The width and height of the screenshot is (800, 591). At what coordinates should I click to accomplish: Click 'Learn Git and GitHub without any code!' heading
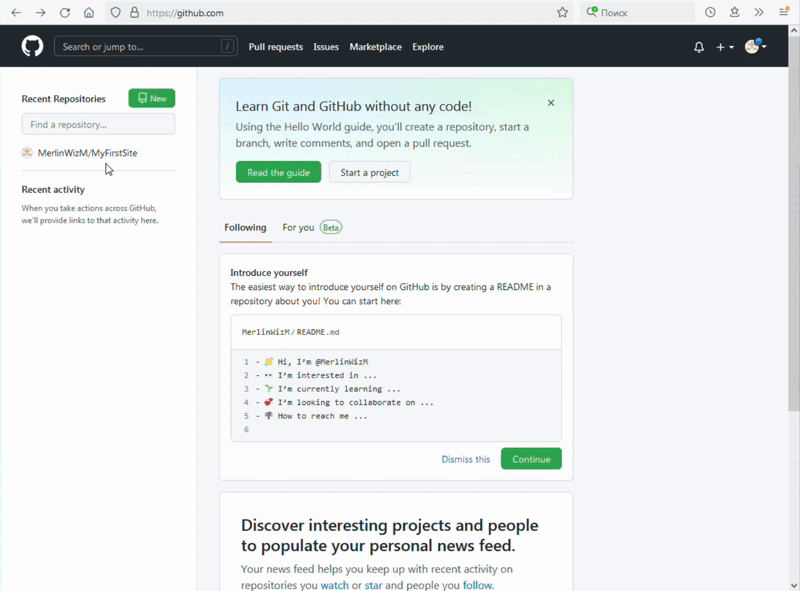tap(354, 106)
